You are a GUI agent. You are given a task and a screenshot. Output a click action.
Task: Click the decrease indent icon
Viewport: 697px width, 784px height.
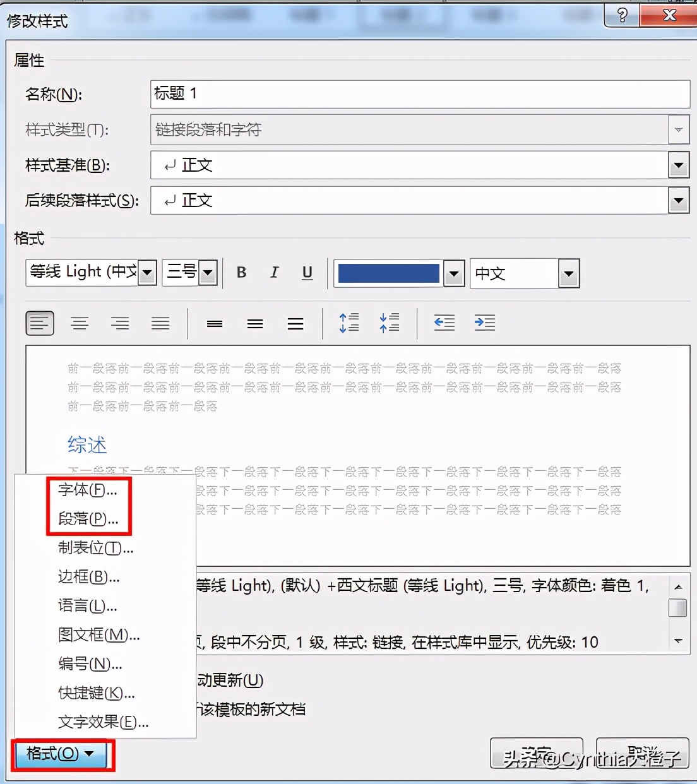(444, 323)
